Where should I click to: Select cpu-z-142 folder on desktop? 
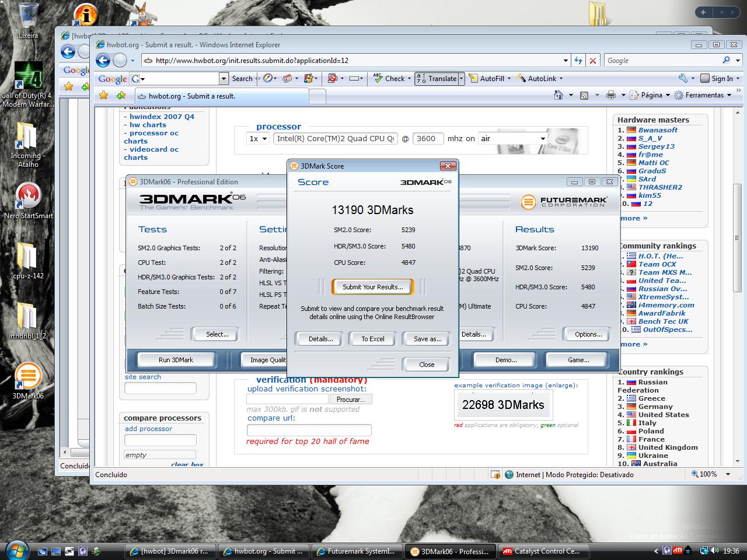pos(27,261)
